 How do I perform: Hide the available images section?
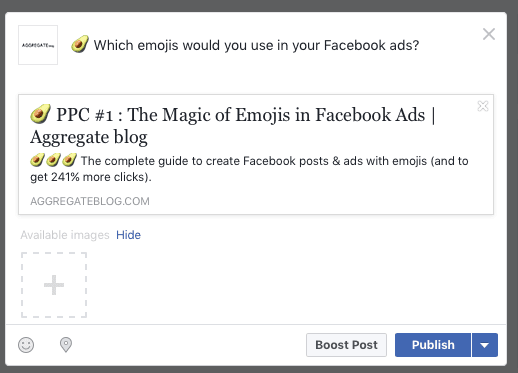pyautogui.click(x=128, y=235)
